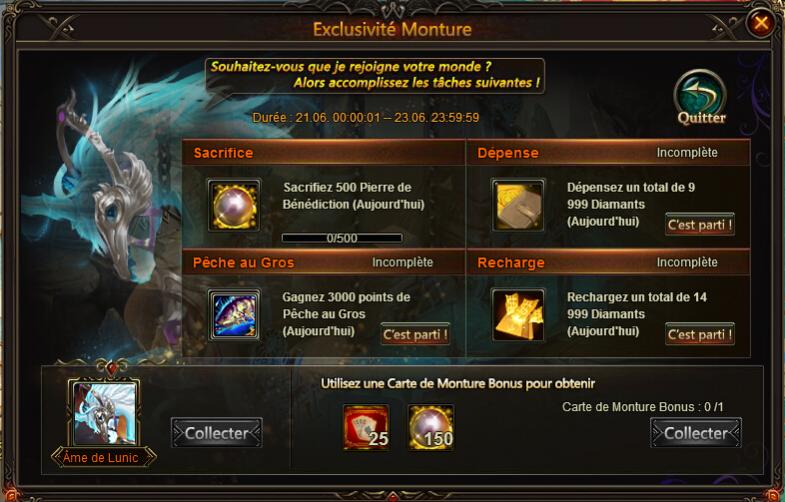This screenshot has width=785, height=502.
Task: Click C'est parti button under Pêche au Gros
Action: click(415, 334)
